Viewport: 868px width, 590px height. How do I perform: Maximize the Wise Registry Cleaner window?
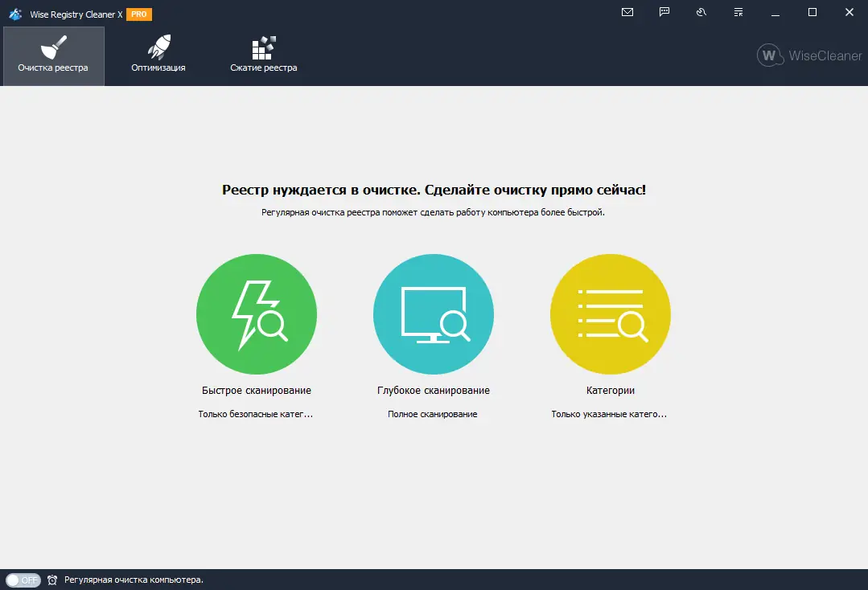pos(812,12)
